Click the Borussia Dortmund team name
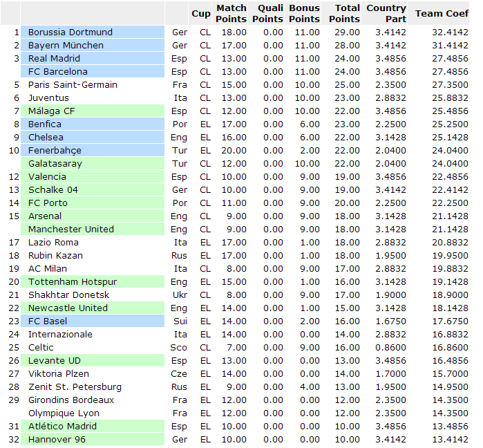Screen dimensions: 483x448 [x=70, y=32]
